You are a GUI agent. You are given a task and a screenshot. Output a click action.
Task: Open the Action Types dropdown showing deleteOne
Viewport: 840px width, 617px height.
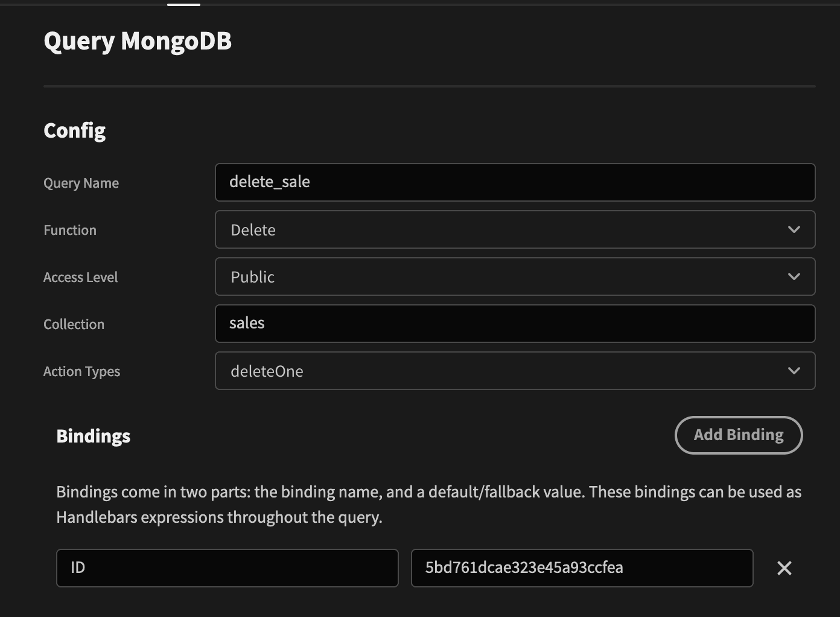(515, 371)
